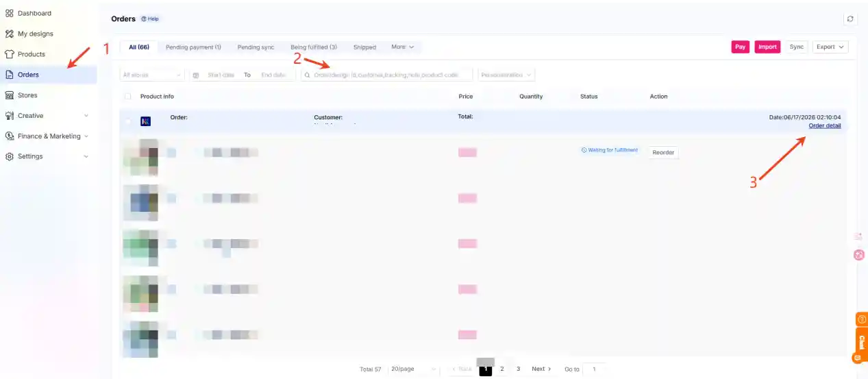Click the Settings gear icon

tap(10, 156)
